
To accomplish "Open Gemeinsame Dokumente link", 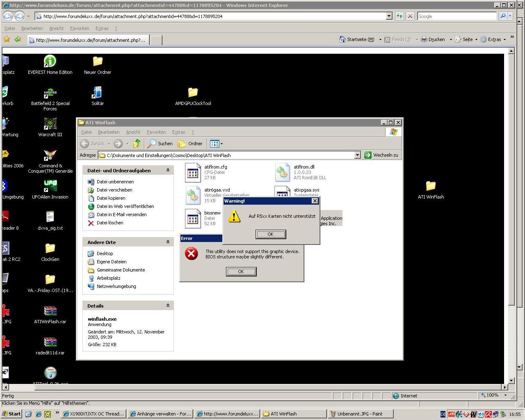I will [x=121, y=270].
